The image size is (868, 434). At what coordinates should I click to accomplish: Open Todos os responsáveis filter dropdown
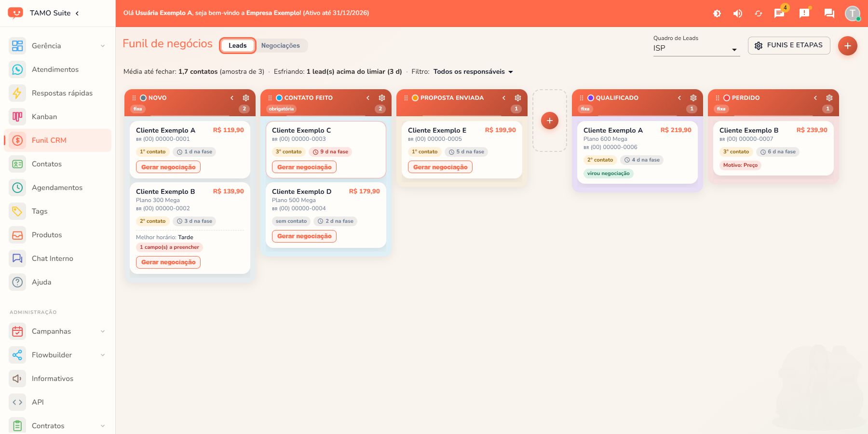tap(473, 72)
